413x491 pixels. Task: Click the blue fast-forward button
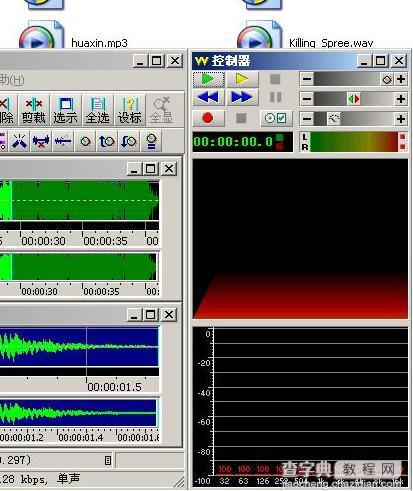tap(242, 97)
